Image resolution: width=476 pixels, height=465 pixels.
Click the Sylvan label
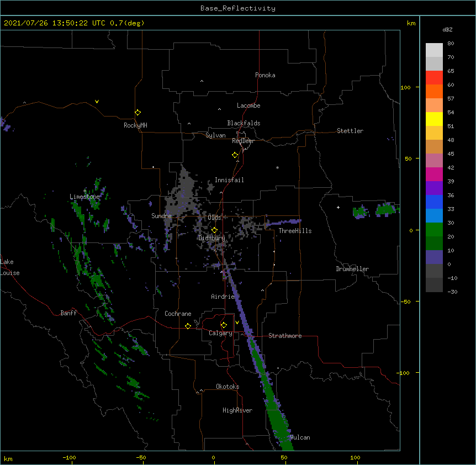coord(215,135)
